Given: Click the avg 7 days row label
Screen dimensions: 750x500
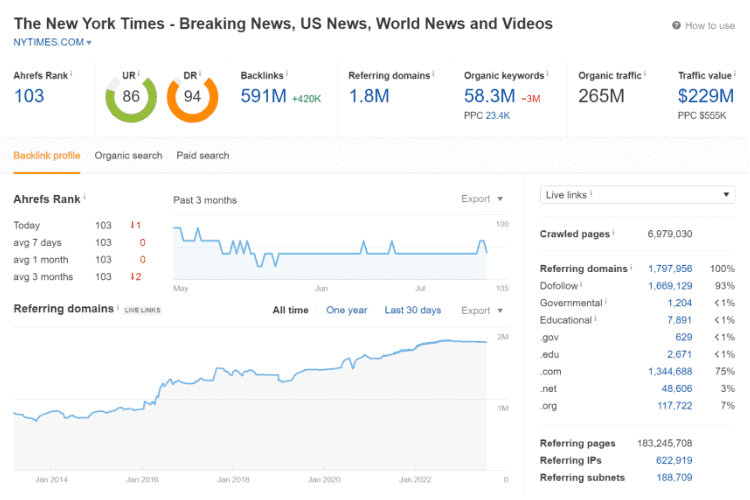Looking at the screenshot, I should tap(37, 243).
